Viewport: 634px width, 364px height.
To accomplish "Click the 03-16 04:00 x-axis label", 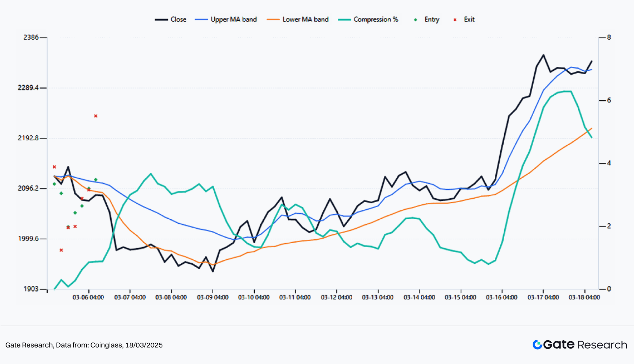I will pos(501,297).
